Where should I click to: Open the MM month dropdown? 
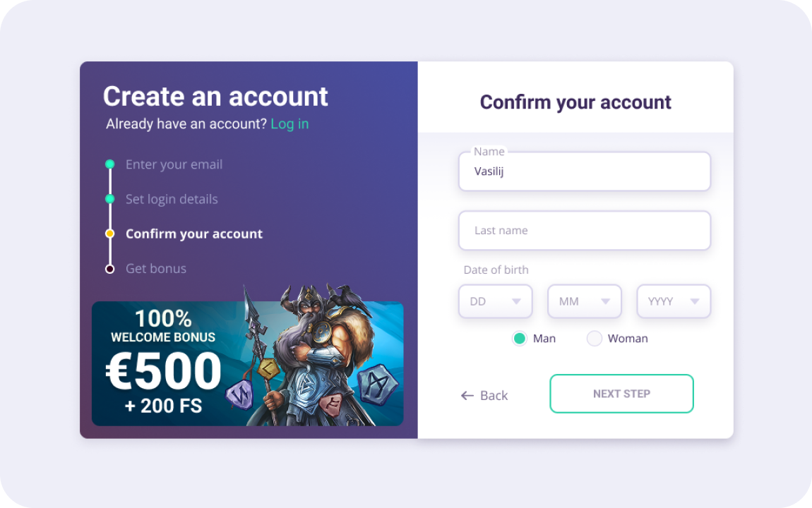point(584,301)
